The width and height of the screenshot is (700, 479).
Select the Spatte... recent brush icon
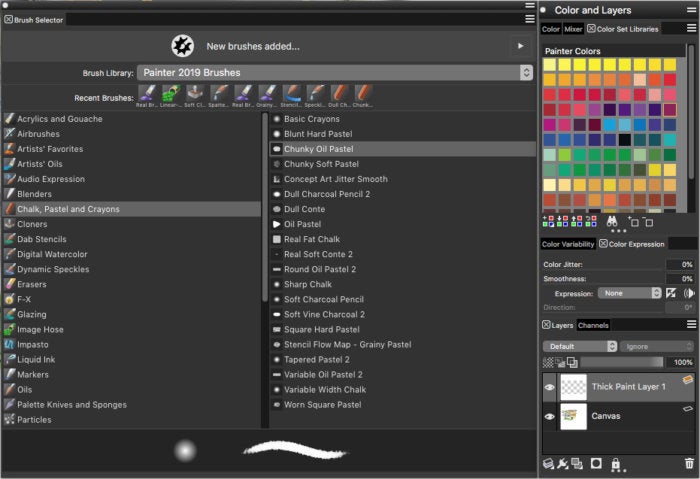219,94
